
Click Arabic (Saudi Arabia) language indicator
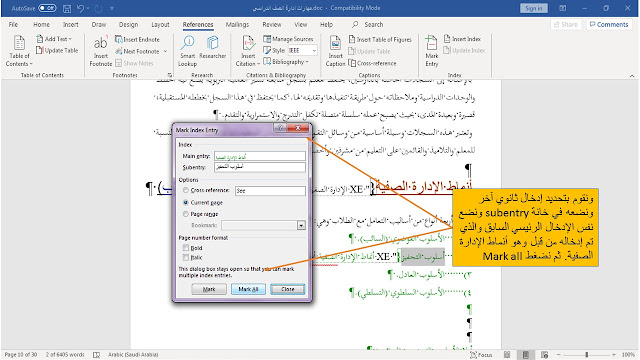pos(133,355)
